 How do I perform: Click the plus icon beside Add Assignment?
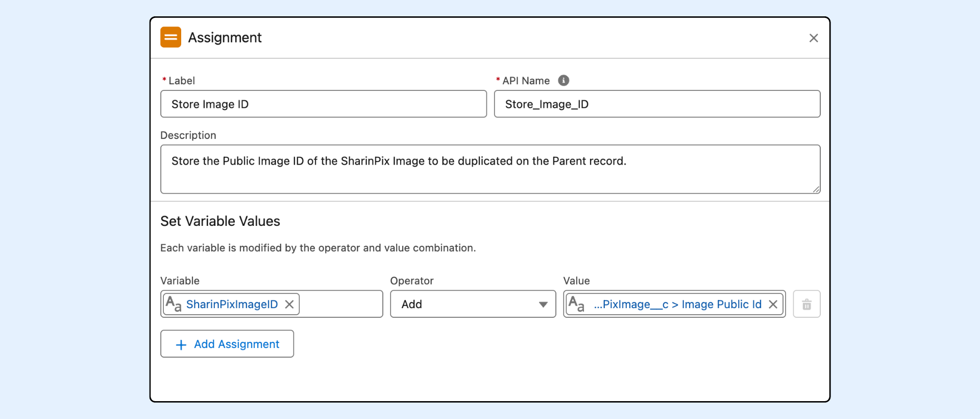181,345
